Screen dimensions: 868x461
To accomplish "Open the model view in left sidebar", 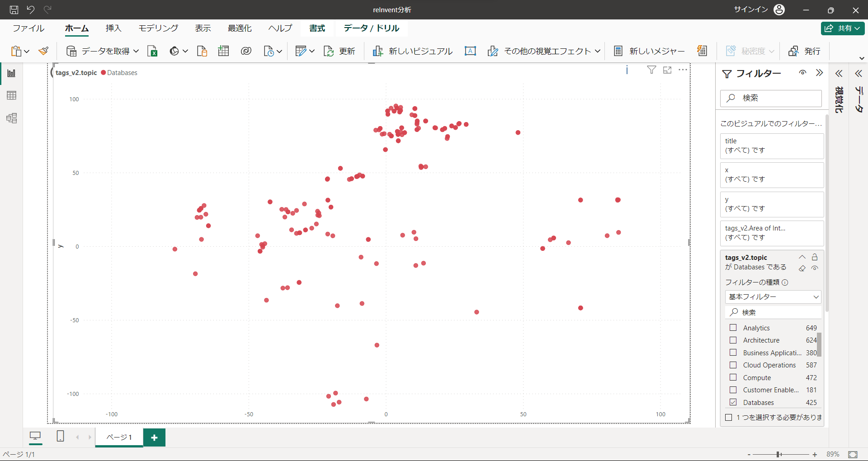I will 12,118.
